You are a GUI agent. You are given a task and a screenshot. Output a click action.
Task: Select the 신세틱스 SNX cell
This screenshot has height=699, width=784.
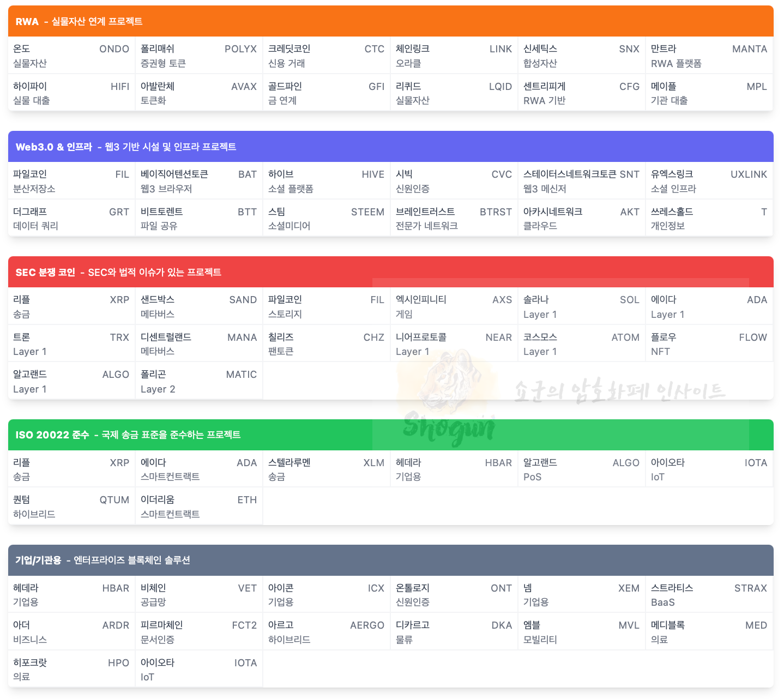[582, 56]
